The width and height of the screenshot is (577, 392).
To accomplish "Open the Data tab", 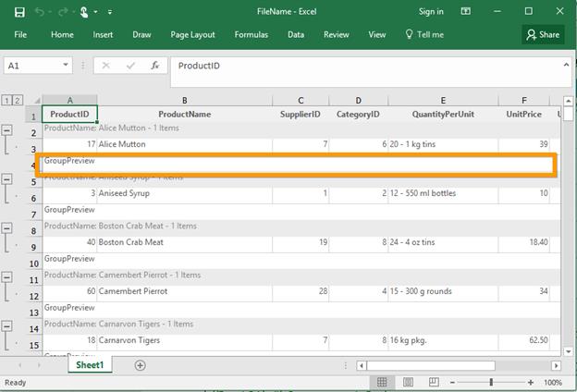I will (296, 34).
